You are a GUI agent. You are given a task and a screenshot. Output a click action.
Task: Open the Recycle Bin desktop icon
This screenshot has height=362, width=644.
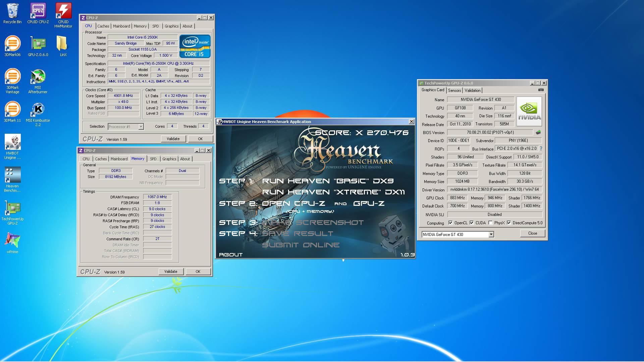(x=12, y=13)
